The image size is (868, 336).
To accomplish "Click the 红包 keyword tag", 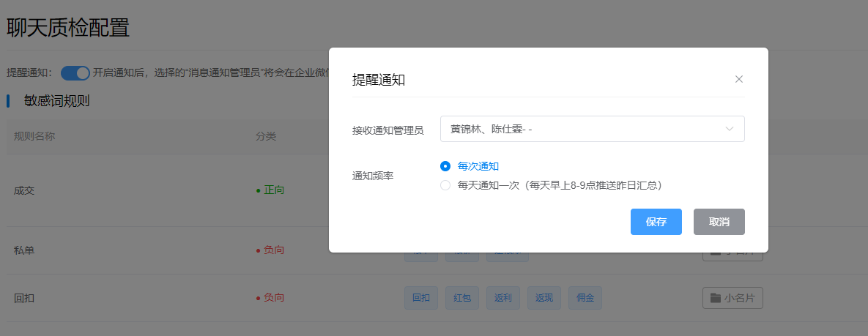I will (462, 298).
